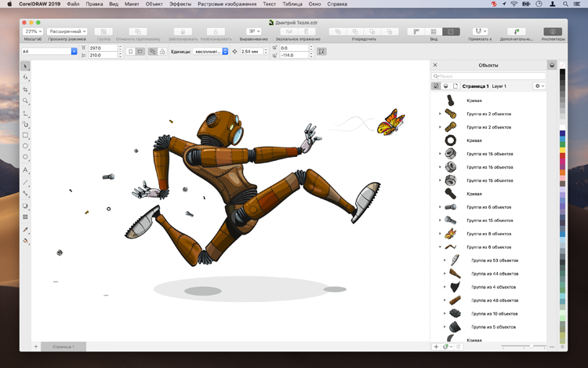Open the units (миллиметры) dropdown
The height and width of the screenshot is (368, 588).
210,51
